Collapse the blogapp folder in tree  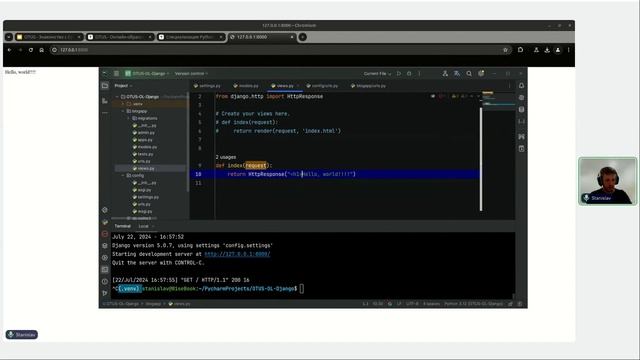(x=123, y=111)
